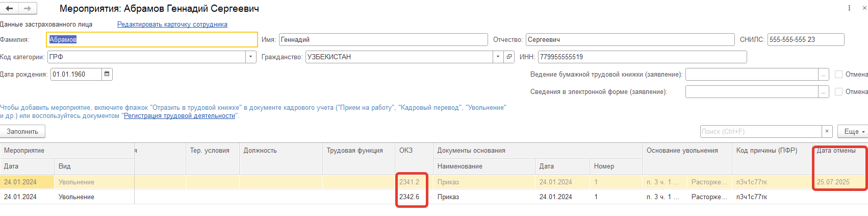868x216 pixels.
Task: Open the Гражданство record with the open icon
Action: pos(509,57)
